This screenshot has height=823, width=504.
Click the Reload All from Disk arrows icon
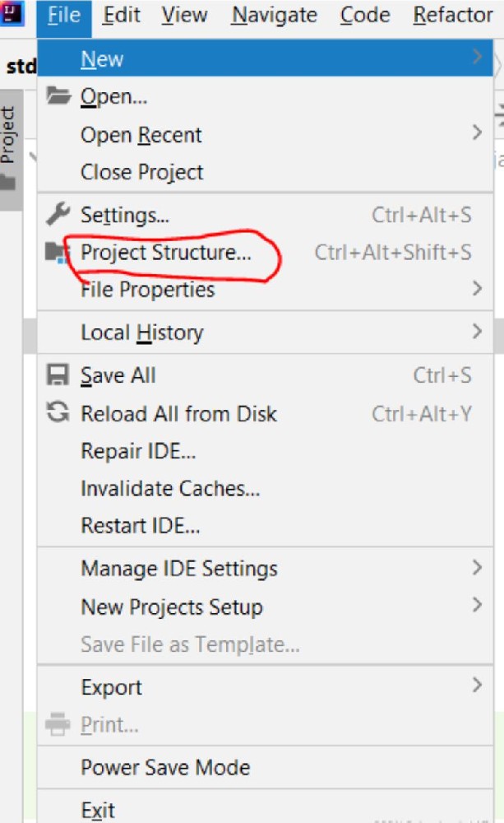point(58,412)
